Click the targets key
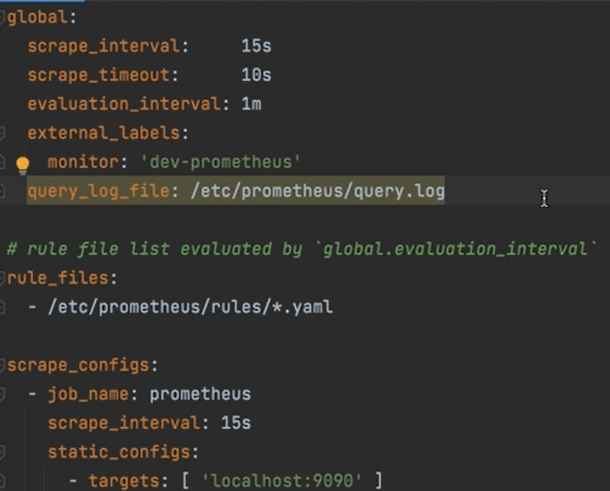This screenshot has width=610, height=491. pos(124,481)
